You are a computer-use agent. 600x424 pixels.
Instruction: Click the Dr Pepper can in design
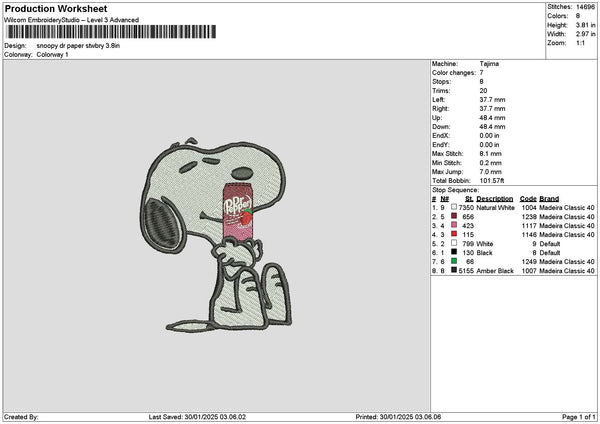tap(238, 212)
